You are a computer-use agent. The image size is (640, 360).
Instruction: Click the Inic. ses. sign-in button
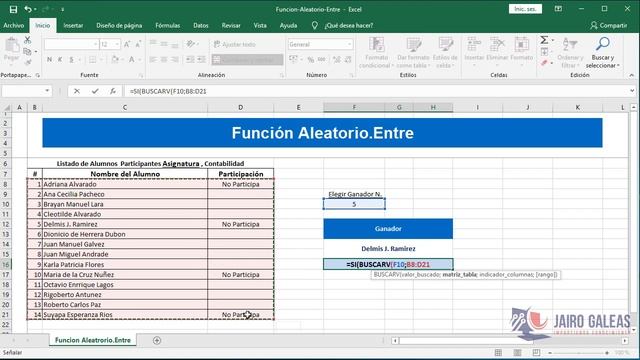[525, 9]
